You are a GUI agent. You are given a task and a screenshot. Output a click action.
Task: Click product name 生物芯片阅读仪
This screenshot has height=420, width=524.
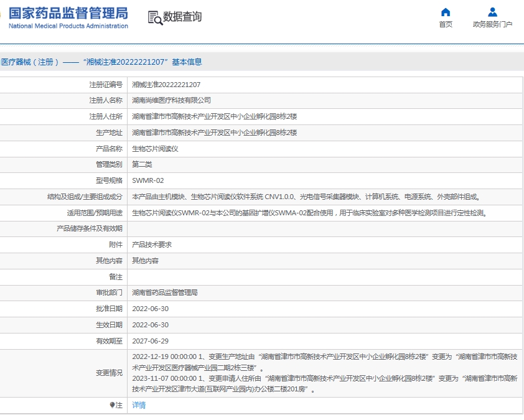pos(155,149)
